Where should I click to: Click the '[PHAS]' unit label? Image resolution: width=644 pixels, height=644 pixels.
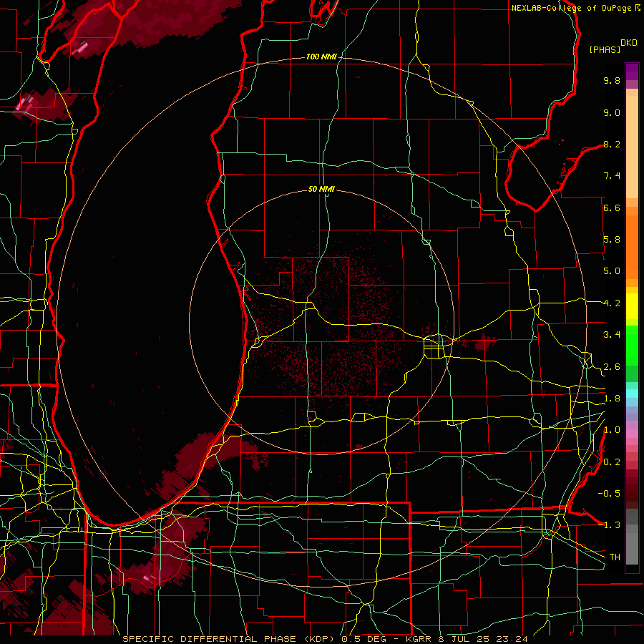click(605, 49)
